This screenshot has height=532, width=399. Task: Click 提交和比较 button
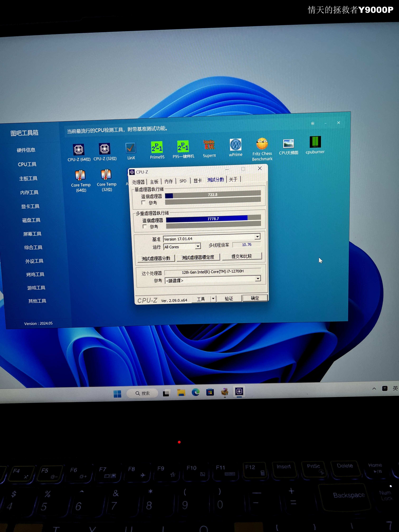pyautogui.click(x=242, y=256)
